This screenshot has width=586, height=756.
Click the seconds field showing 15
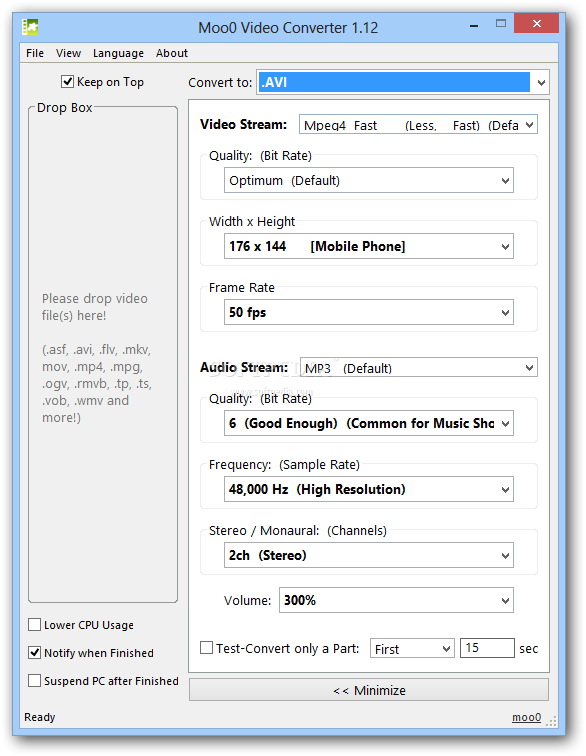(x=487, y=648)
